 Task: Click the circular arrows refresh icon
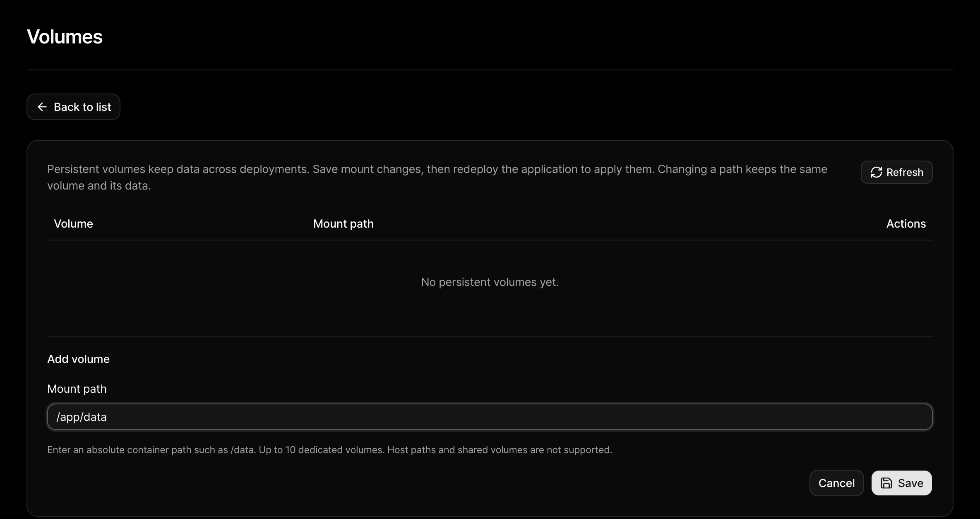(876, 172)
